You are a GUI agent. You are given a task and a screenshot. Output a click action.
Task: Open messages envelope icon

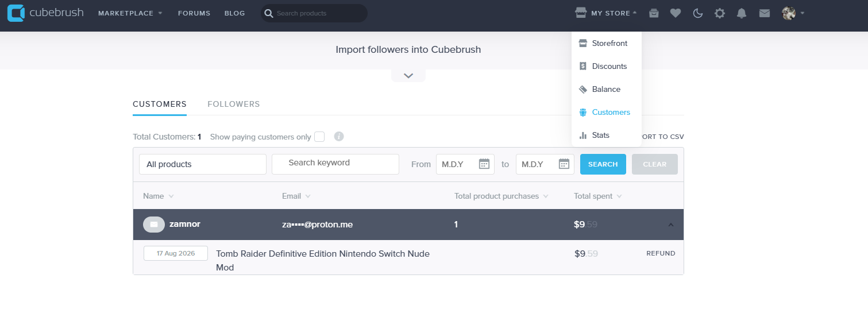click(x=764, y=13)
